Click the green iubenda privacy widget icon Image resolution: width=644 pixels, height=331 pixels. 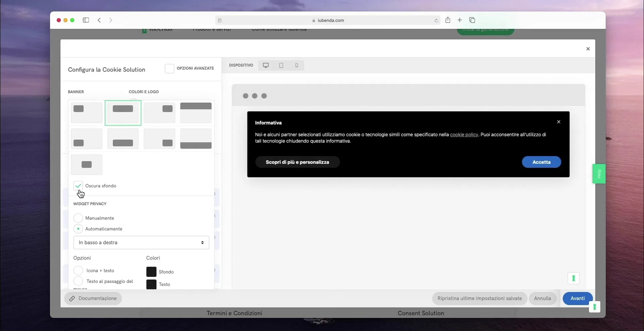(574, 278)
